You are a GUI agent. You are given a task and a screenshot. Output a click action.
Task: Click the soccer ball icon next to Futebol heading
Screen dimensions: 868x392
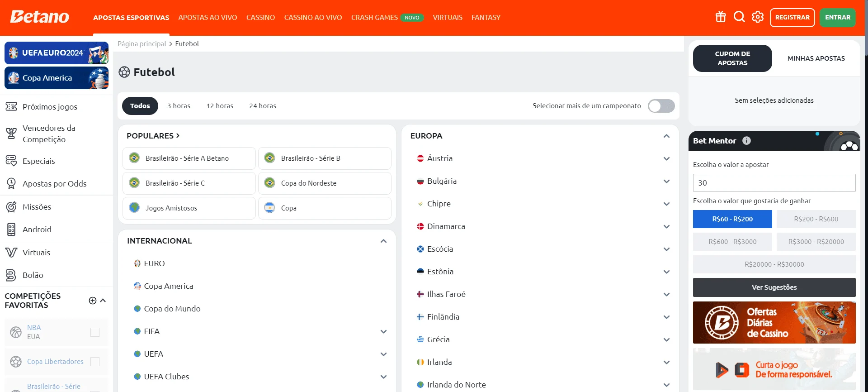click(124, 72)
